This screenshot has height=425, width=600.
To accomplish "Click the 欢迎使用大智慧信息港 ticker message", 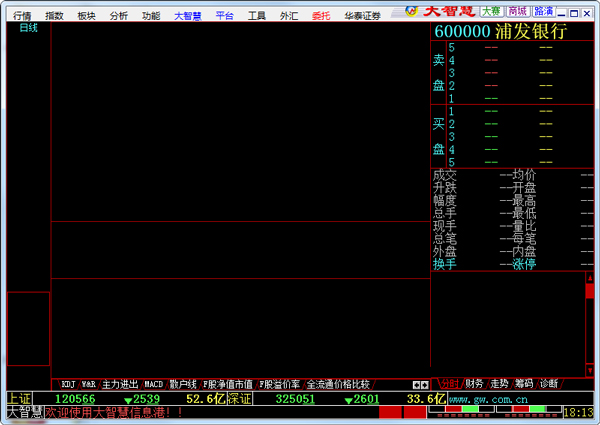I will click(x=114, y=412).
